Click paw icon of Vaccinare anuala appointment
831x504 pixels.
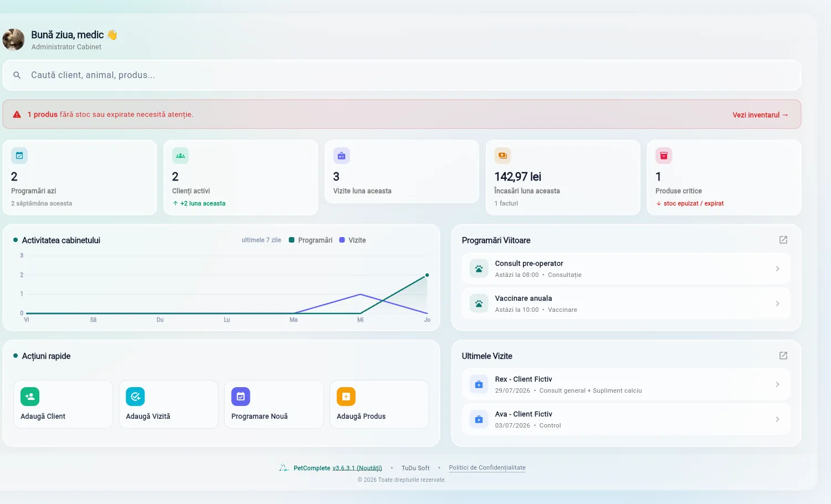pos(479,304)
